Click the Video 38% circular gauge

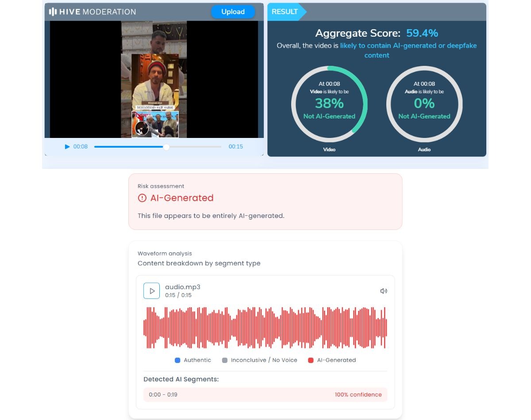tap(329, 104)
